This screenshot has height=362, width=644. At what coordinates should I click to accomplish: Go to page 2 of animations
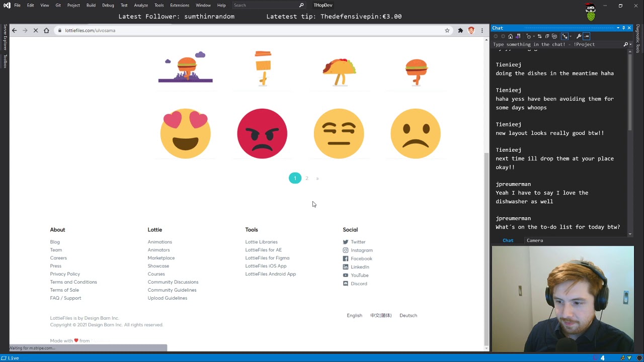tap(306, 178)
